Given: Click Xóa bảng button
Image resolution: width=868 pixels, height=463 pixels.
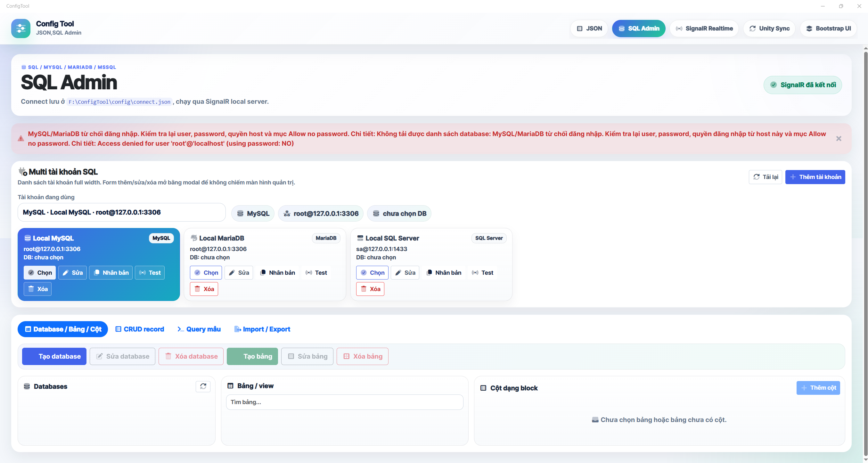Looking at the screenshot, I should point(363,356).
